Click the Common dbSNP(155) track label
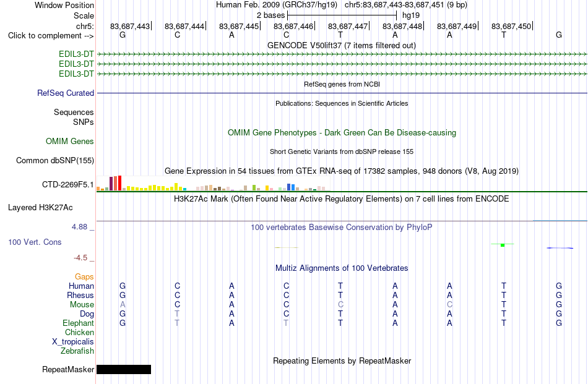The image size is (588, 384). (55, 160)
